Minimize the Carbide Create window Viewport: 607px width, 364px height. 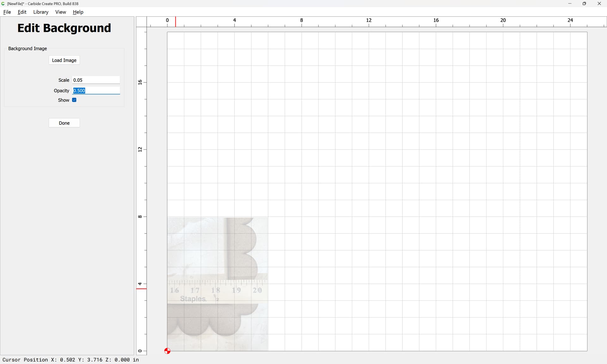point(570,3)
